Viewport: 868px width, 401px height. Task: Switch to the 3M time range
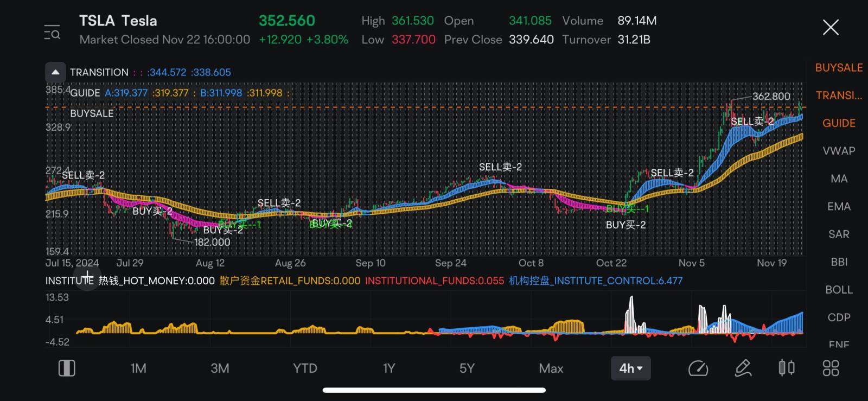[220, 368]
